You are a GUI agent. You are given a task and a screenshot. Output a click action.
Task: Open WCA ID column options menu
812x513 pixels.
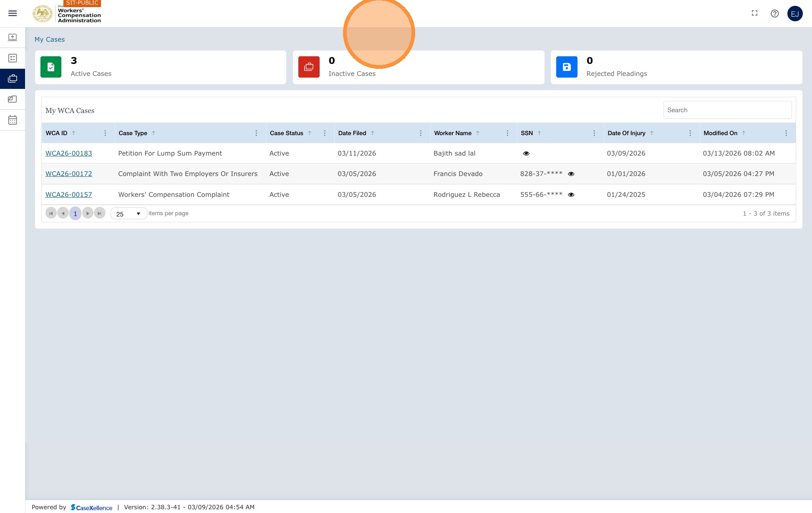pyautogui.click(x=105, y=133)
